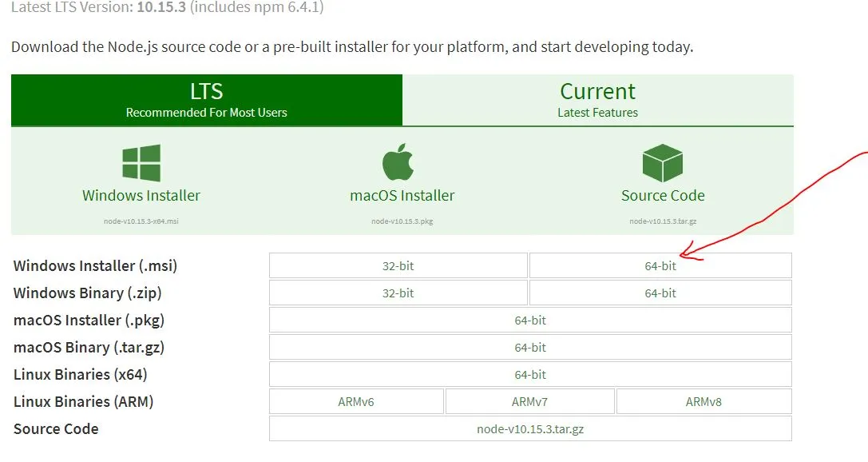Download 32-bit Windows Installer (.msi)
The width and height of the screenshot is (868, 462).
398,266
